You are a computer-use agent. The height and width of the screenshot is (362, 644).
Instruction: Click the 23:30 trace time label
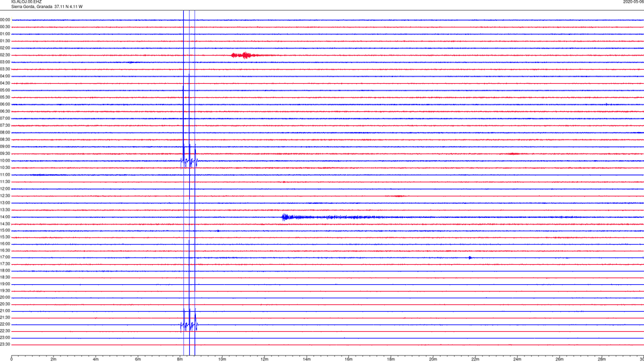pos(5,345)
